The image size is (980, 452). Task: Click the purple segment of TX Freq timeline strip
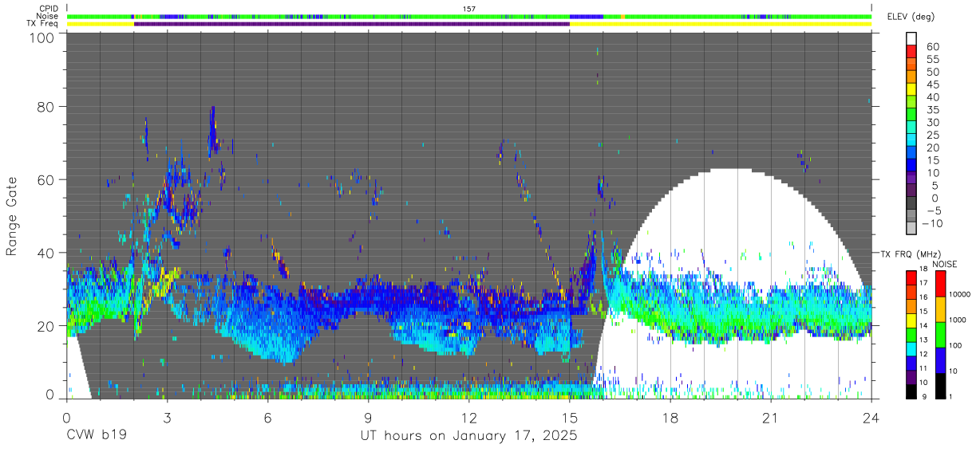click(351, 24)
